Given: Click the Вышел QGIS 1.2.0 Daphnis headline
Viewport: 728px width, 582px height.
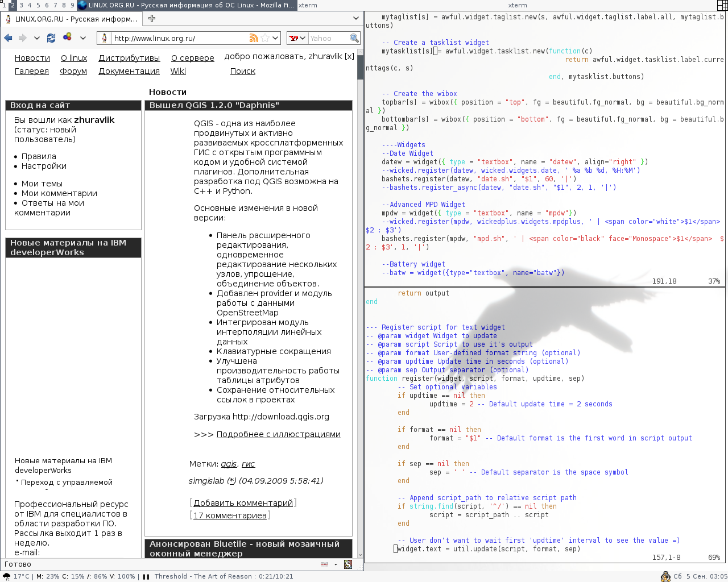Looking at the screenshot, I should click(x=214, y=105).
